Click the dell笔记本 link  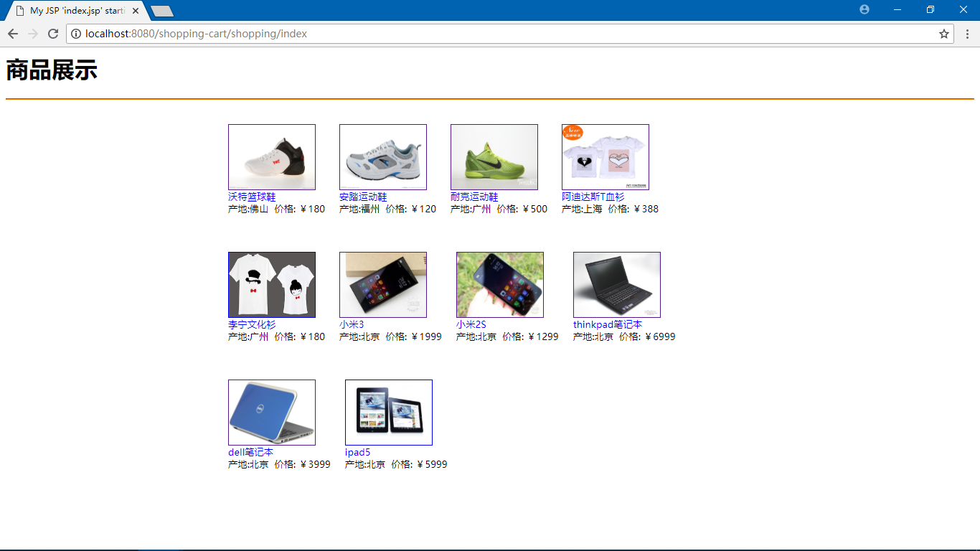click(250, 452)
